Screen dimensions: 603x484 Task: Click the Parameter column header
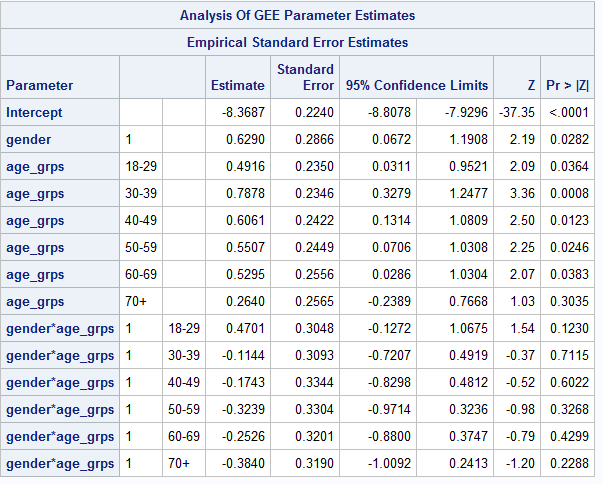pyautogui.click(x=39, y=86)
